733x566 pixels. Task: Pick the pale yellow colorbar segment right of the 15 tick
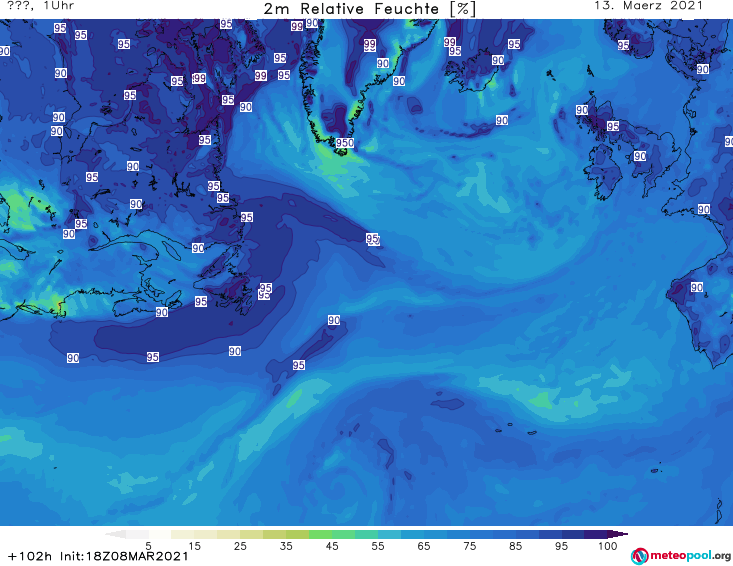point(206,534)
